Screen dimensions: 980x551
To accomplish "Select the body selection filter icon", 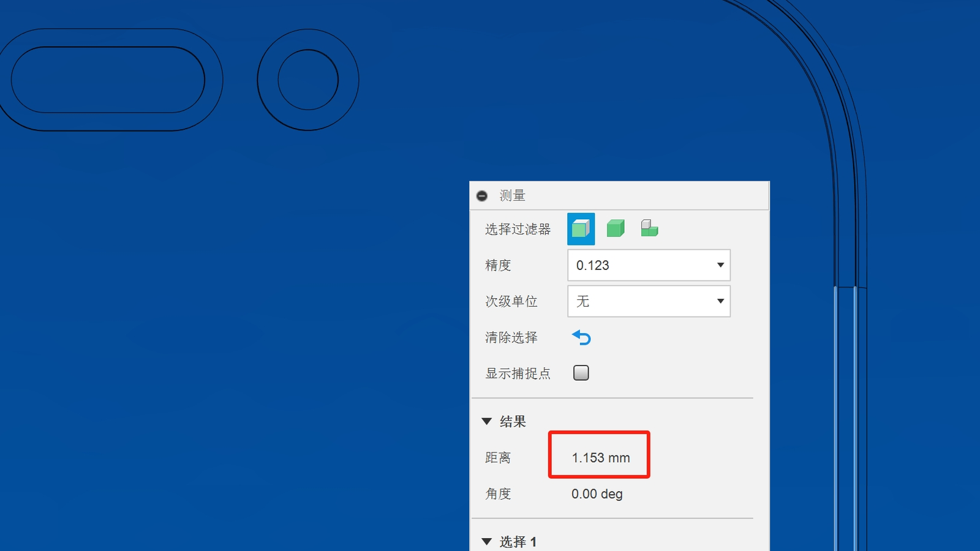I will (x=616, y=229).
